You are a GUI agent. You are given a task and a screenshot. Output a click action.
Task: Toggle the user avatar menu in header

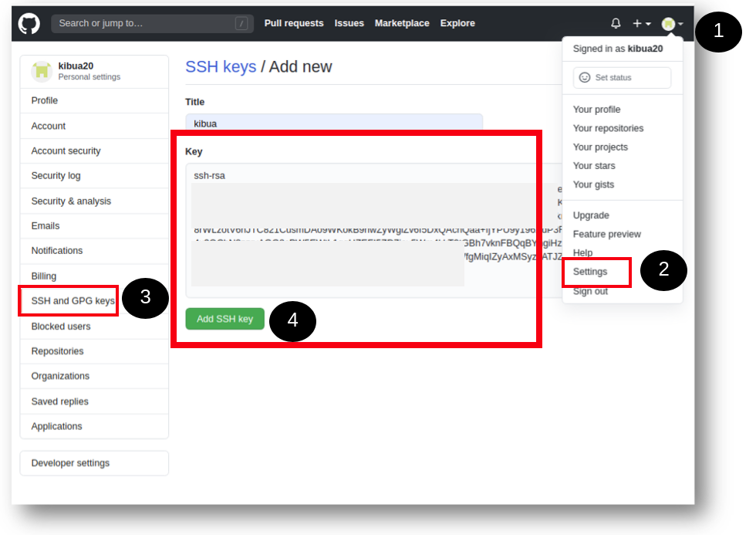point(672,23)
